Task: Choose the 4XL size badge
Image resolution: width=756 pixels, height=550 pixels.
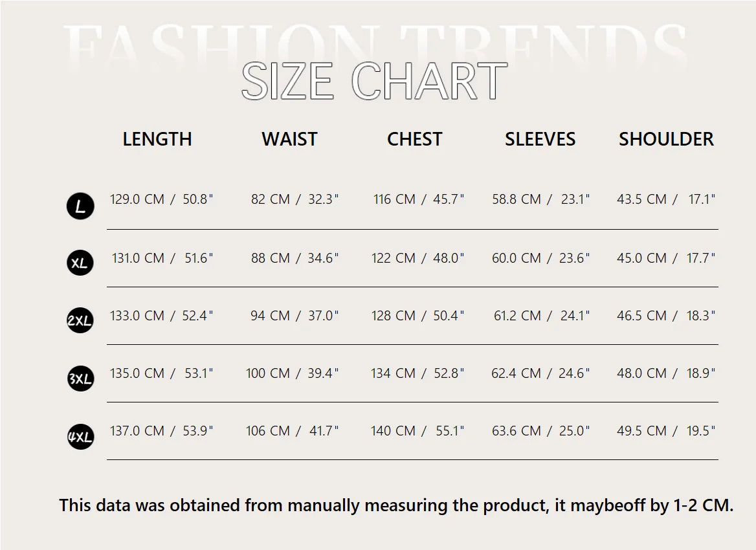Action: pos(80,437)
